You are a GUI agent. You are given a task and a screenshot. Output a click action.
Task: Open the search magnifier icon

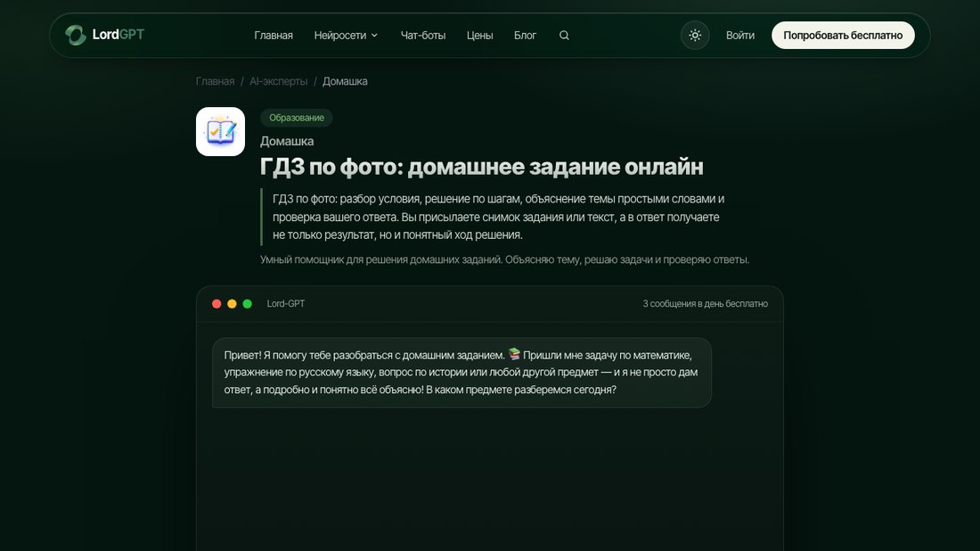point(564,36)
